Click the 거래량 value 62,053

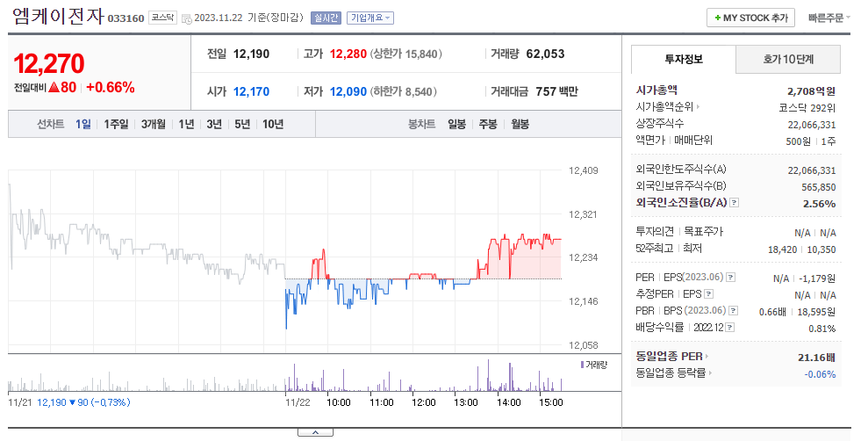[x=545, y=54]
